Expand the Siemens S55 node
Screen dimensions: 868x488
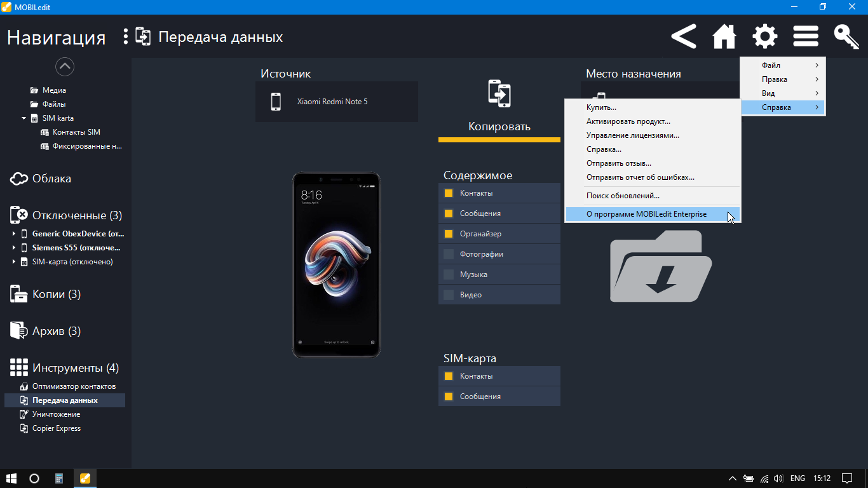tap(14, 248)
